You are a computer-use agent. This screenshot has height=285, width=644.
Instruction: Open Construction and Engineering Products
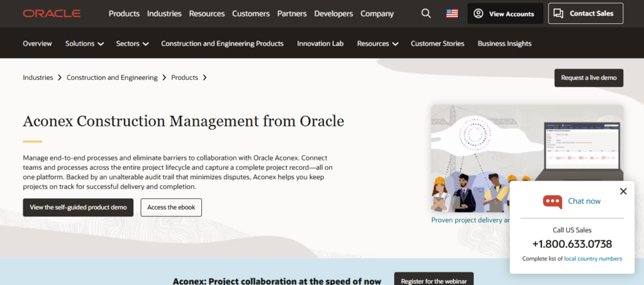pyautogui.click(x=222, y=43)
